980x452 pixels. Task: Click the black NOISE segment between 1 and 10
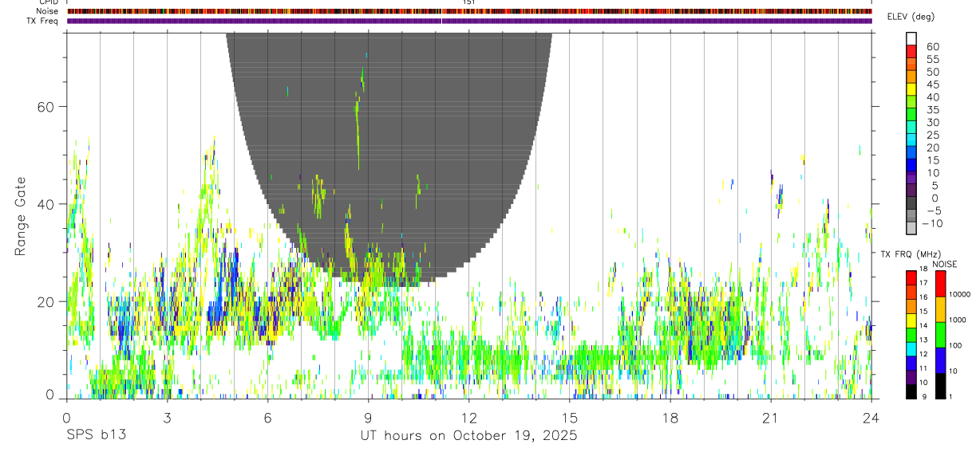(x=941, y=386)
